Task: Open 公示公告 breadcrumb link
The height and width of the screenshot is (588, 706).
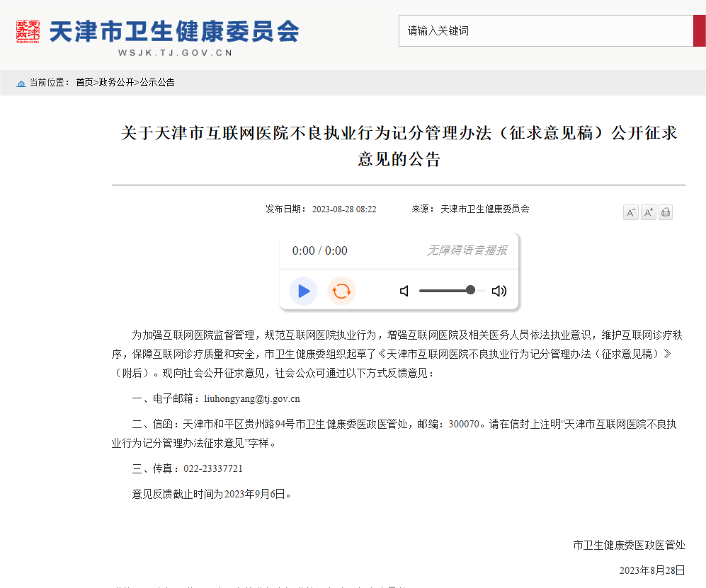Action: [x=157, y=82]
